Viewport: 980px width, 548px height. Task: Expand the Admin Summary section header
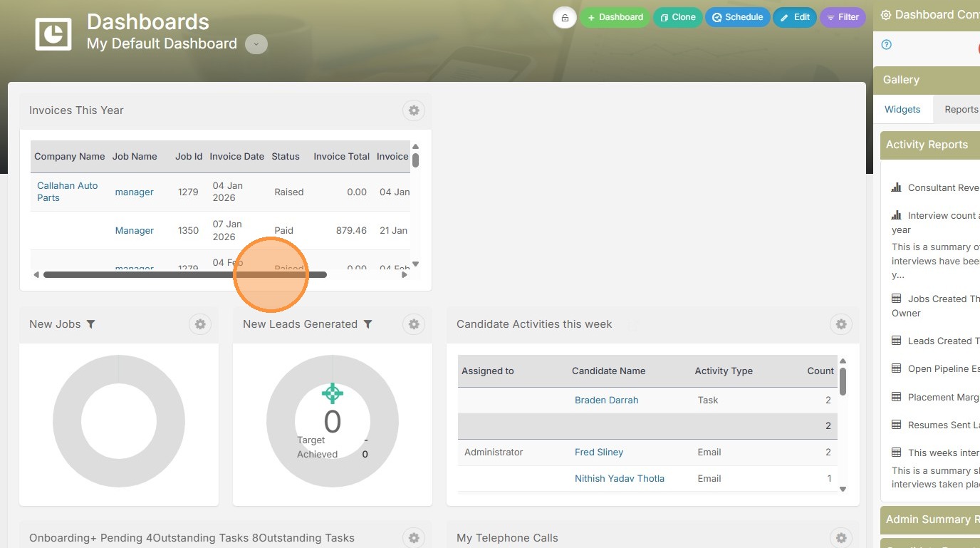click(x=930, y=519)
